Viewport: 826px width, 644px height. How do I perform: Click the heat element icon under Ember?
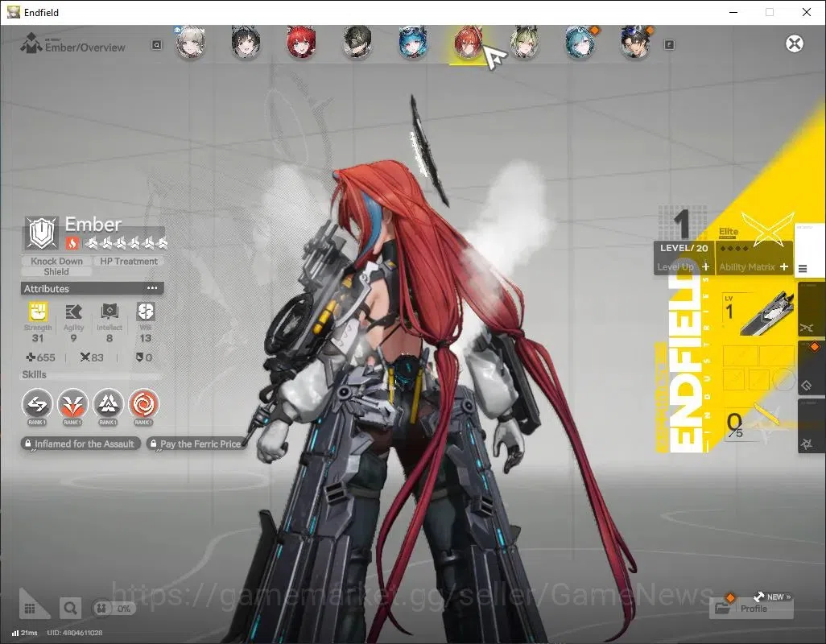tap(72, 243)
